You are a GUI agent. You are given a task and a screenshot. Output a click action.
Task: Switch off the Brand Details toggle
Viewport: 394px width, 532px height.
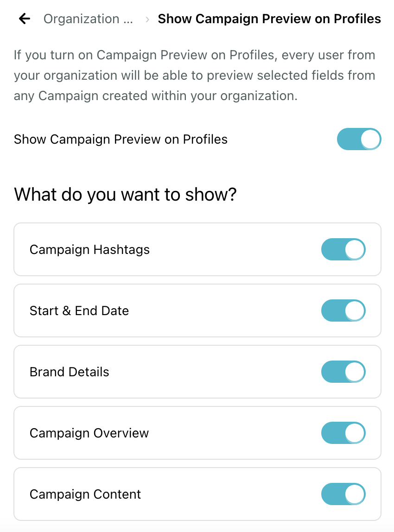[343, 372]
